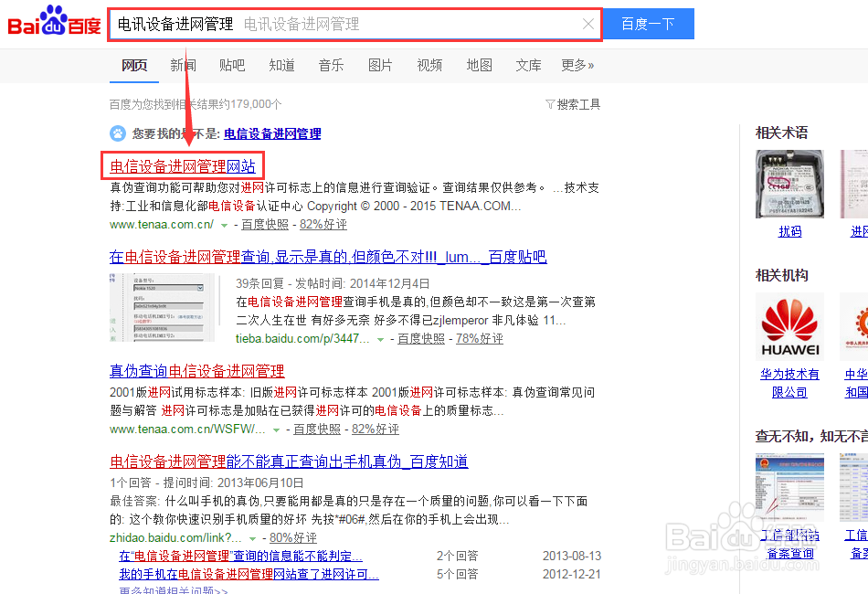Open 百度快照 for www.tenaa.com.cn/ result
The width and height of the screenshot is (868, 594).
click(x=265, y=224)
